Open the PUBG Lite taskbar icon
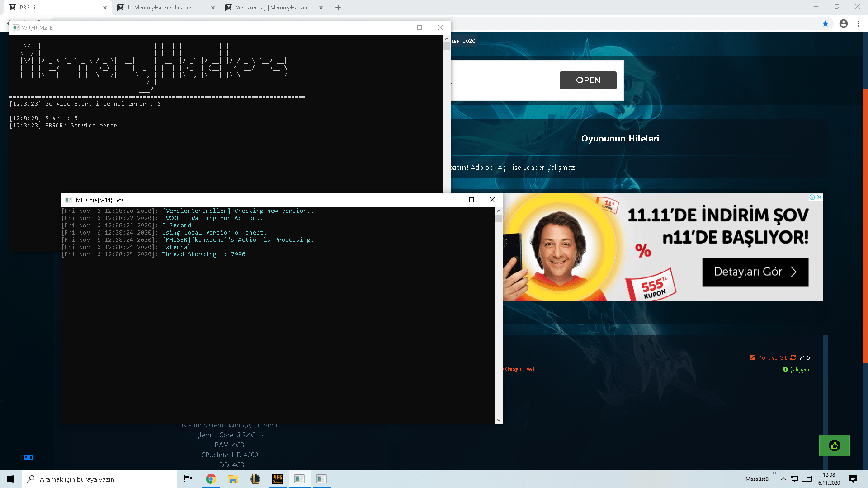868x488 pixels. click(277, 479)
